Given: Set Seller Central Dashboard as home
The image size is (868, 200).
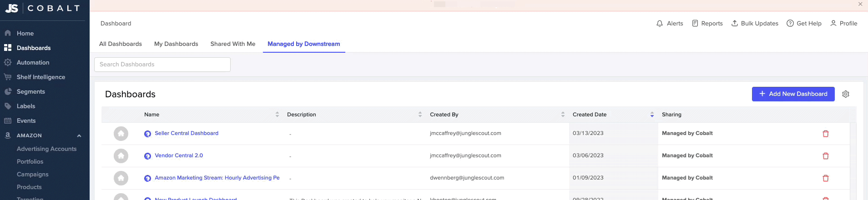Looking at the screenshot, I should coord(121,134).
